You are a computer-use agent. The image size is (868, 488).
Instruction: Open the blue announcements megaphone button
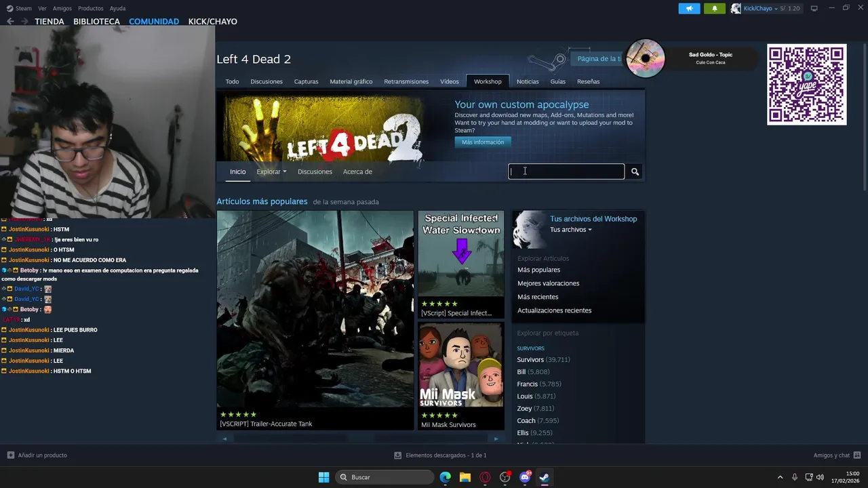(689, 8)
